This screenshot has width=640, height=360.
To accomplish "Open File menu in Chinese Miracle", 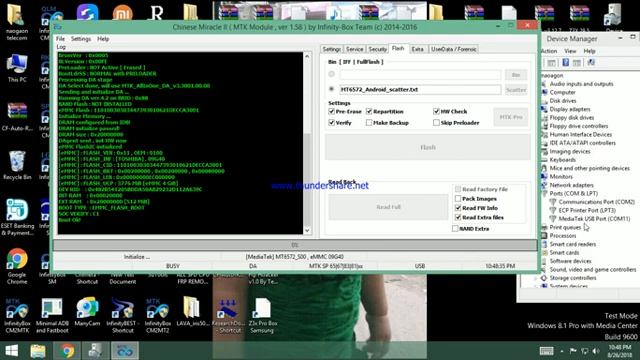I will (60, 39).
